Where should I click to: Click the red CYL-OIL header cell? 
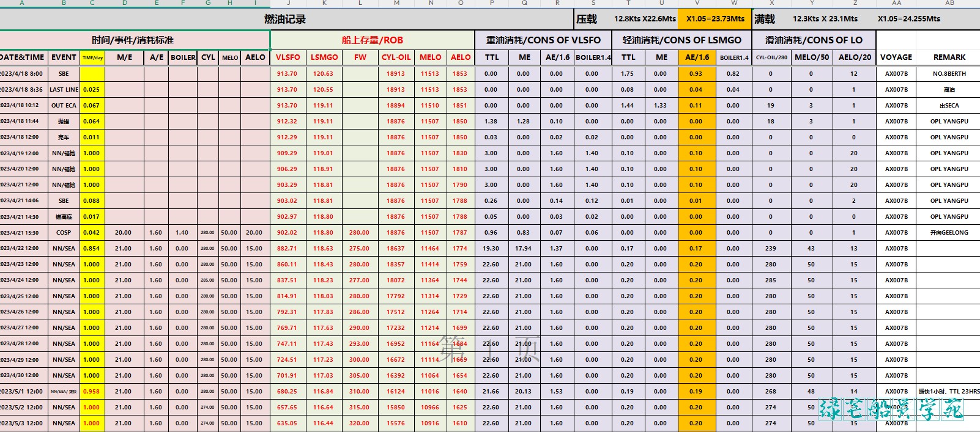(396, 57)
